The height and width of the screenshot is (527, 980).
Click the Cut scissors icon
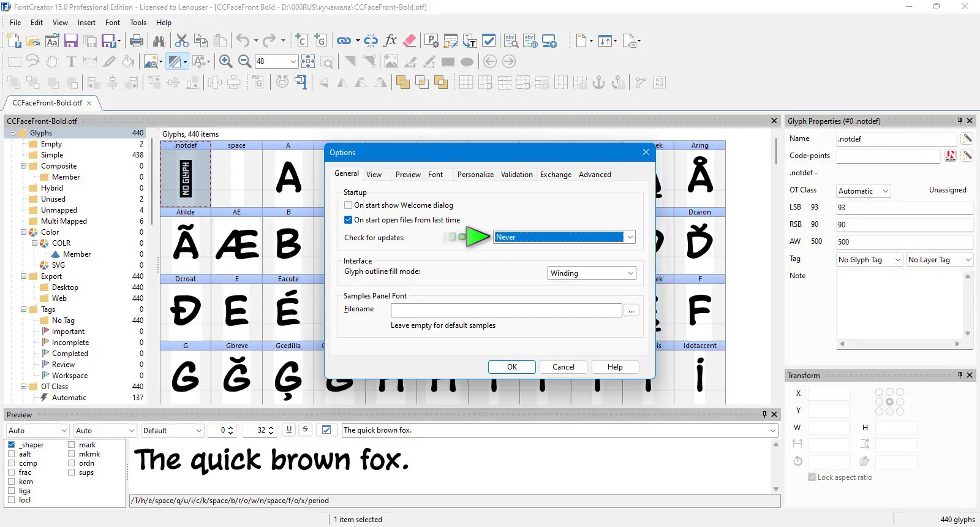pyautogui.click(x=182, y=41)
